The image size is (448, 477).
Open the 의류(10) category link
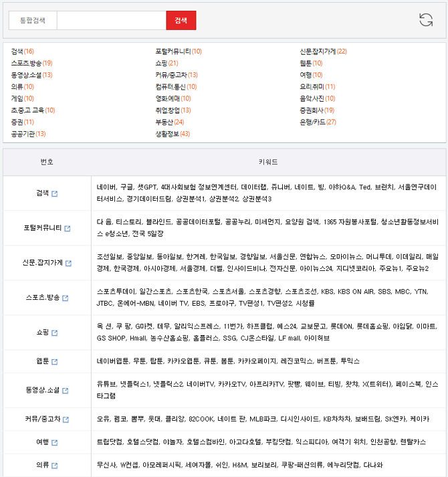pos(23,87)
